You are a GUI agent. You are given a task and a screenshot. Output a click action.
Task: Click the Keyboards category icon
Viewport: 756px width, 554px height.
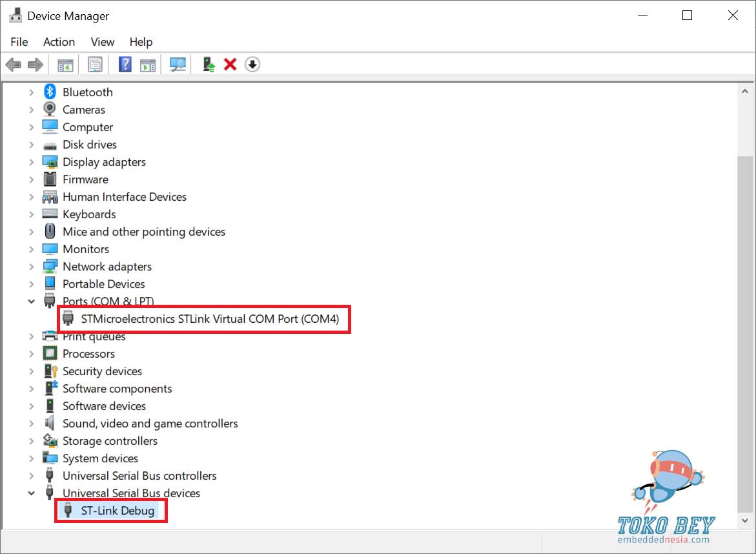(x=50, y=214)
